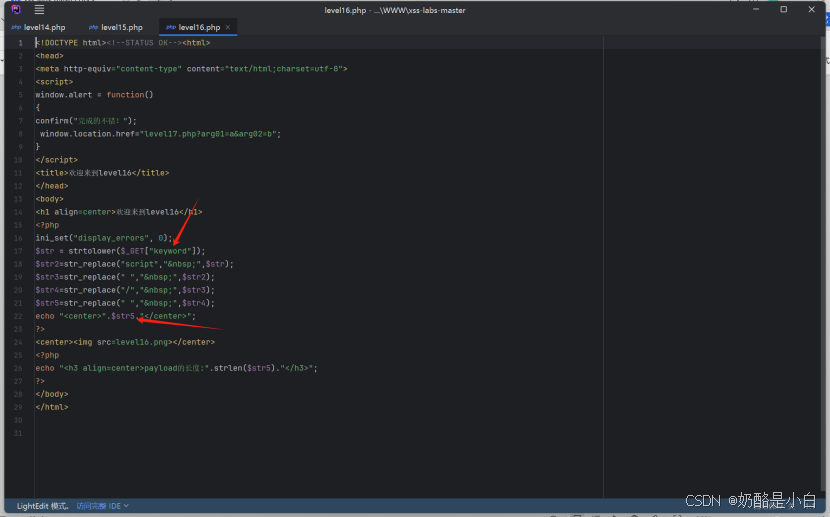Open the hamburger main menu

point(39,10)
